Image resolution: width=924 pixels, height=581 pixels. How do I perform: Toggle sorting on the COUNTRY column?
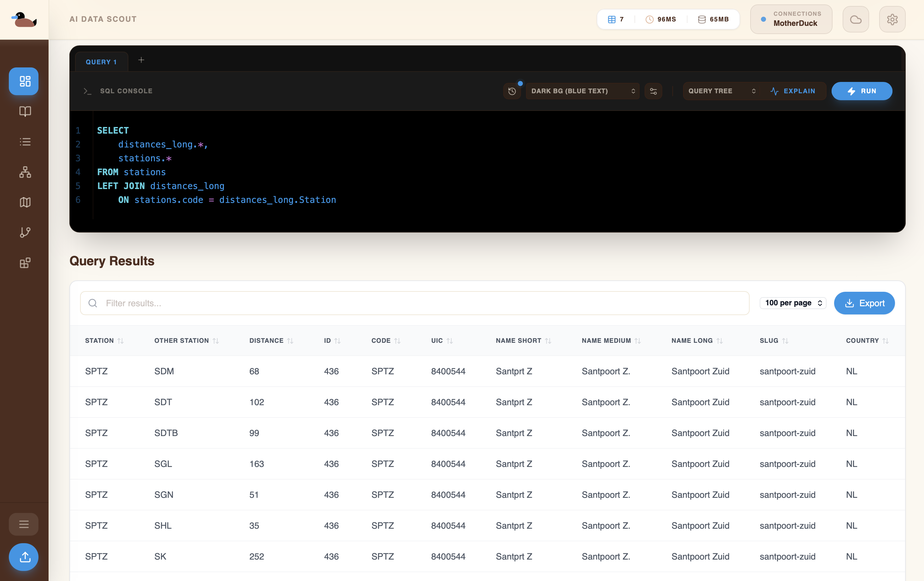point(885,340)
